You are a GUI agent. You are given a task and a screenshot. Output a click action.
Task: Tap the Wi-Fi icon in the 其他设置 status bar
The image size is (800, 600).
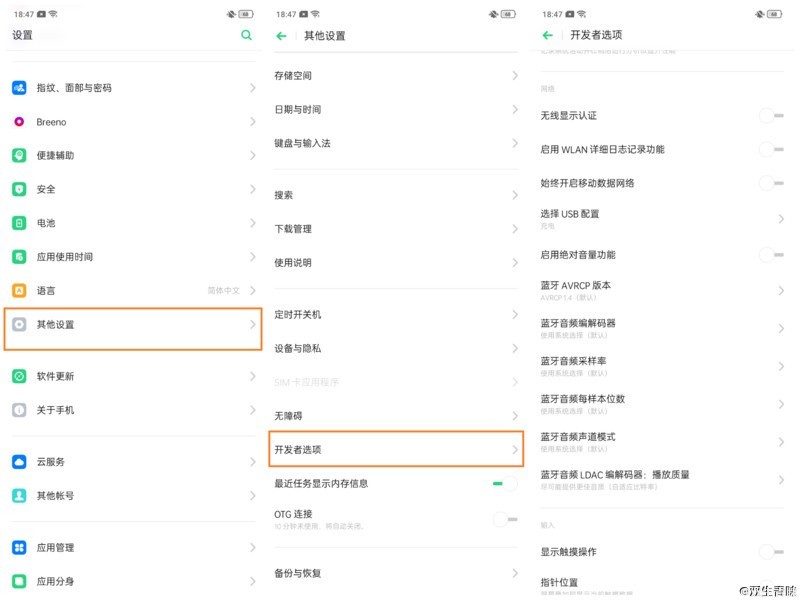click(x=315, y=14)
